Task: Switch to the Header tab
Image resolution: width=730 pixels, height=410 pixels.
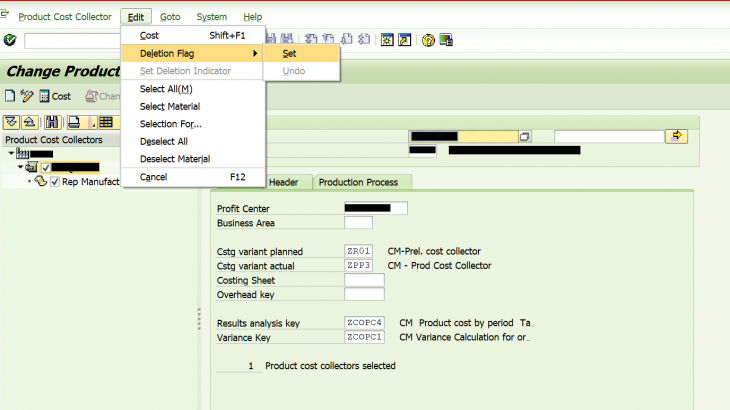Action: click(284, 182)
